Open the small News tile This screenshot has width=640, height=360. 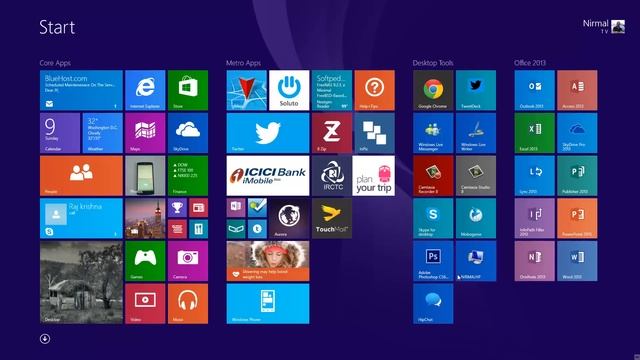(x=198, y=208)
